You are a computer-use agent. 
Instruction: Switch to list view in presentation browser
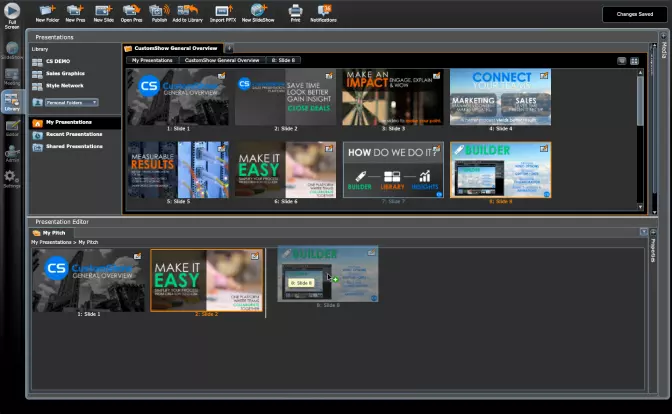622,61
